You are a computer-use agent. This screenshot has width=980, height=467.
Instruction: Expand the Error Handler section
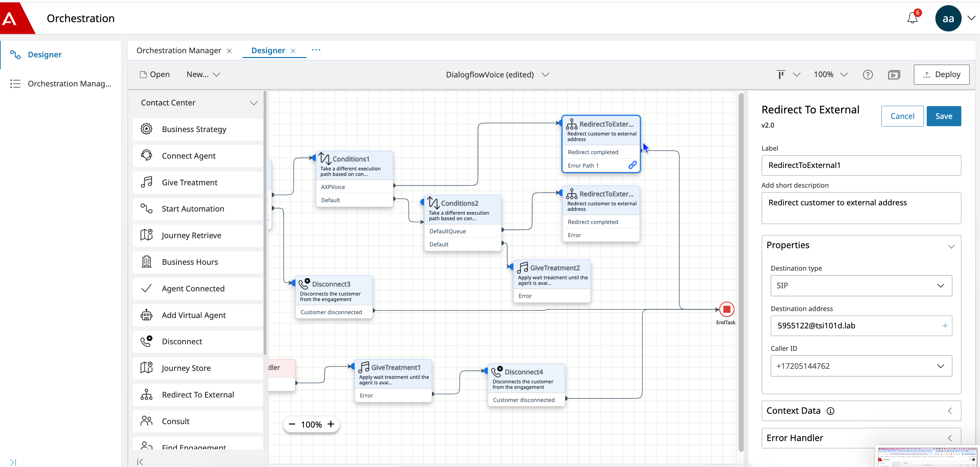(x=861, y=438)
